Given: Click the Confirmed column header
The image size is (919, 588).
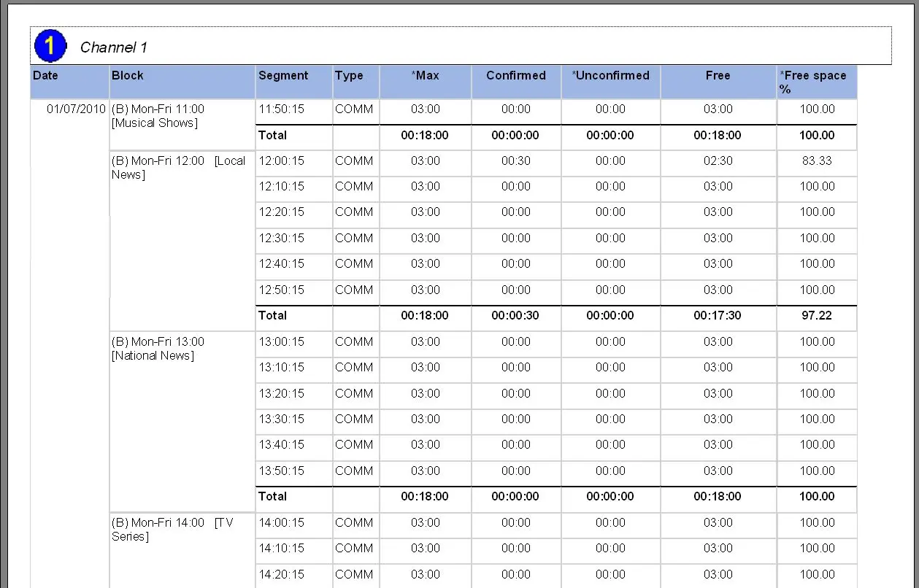Looking at the screenshot, I should [x=515, y=76].
